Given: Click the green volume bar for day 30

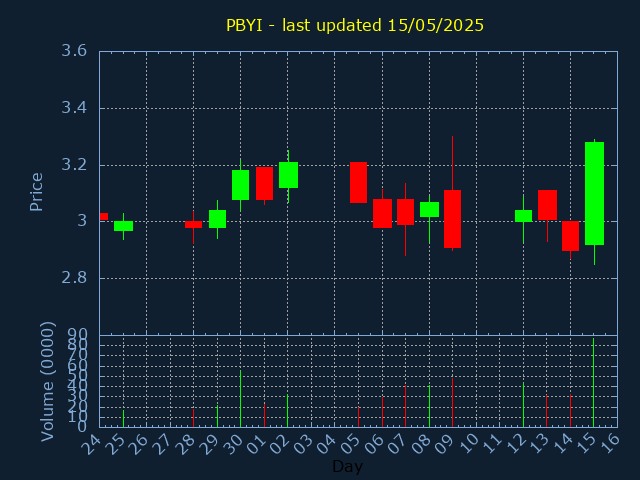Looking at the screenshot, I should click(x=240, y=399).
